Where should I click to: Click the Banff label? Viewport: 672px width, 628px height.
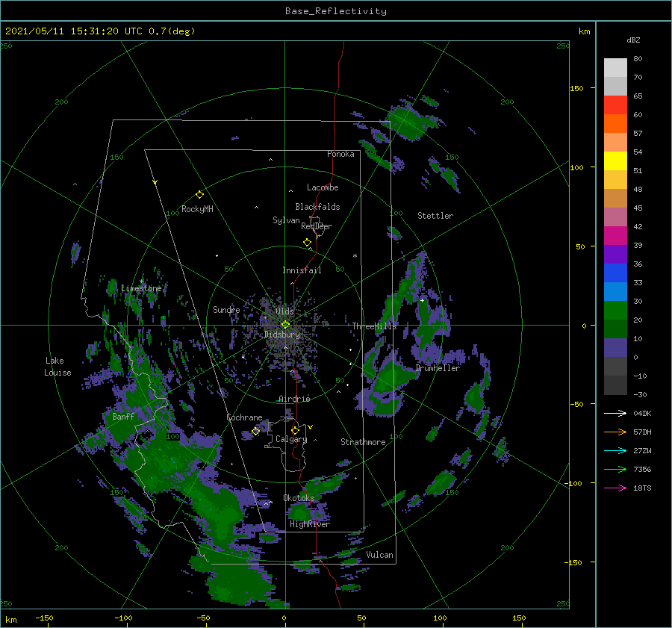[123, 416]
